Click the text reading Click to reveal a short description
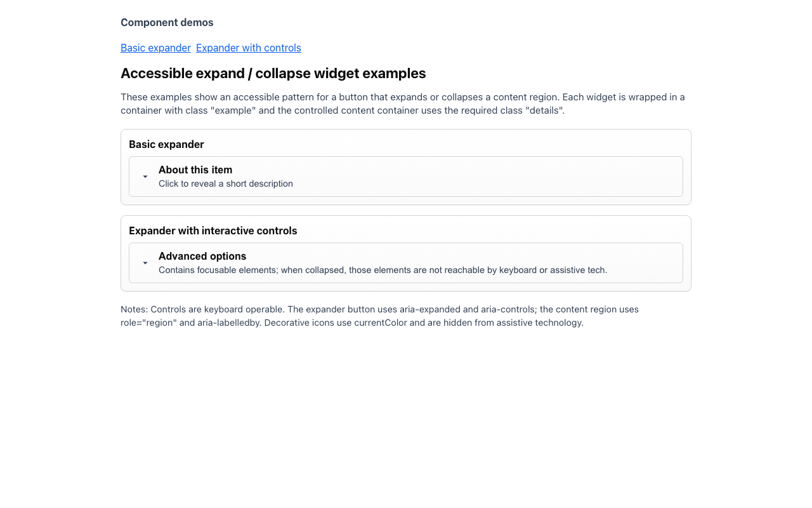812x508 pixels. (225, 184)
